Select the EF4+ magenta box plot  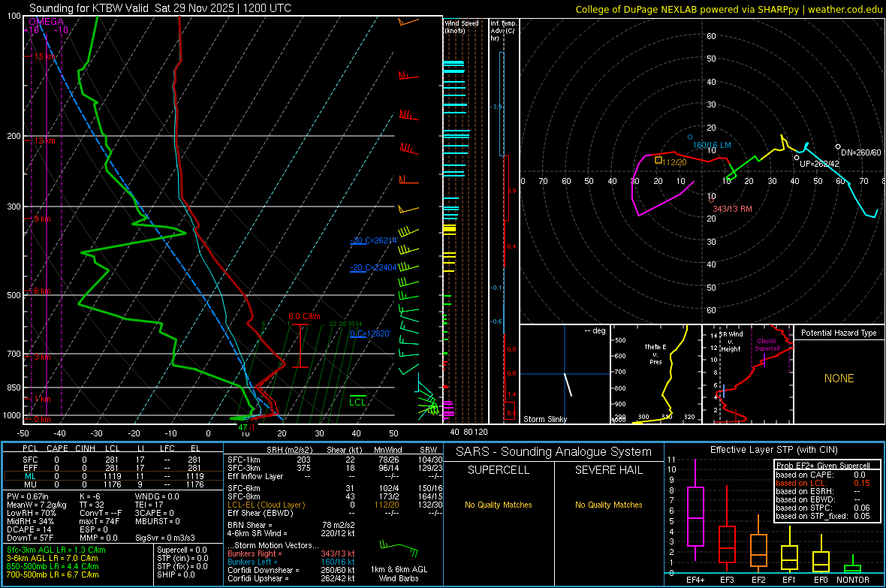pyautogui.click(x=695, y=510)
